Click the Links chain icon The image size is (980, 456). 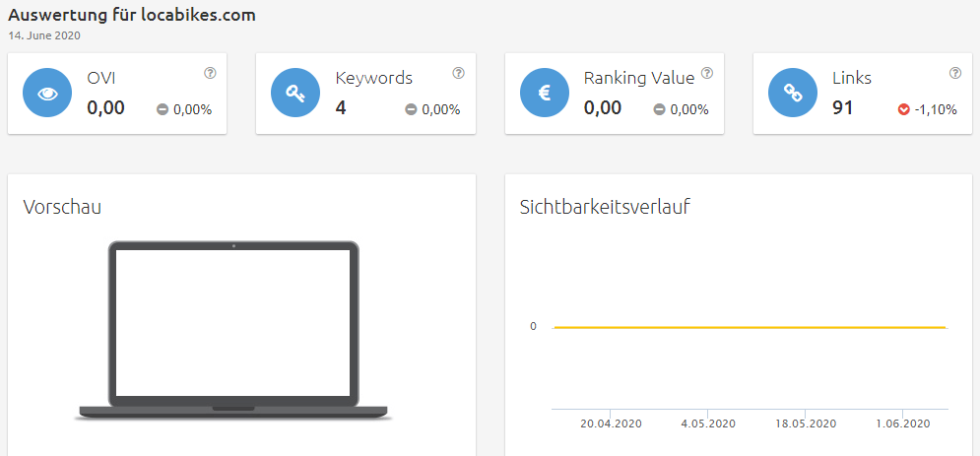point(793,94)
